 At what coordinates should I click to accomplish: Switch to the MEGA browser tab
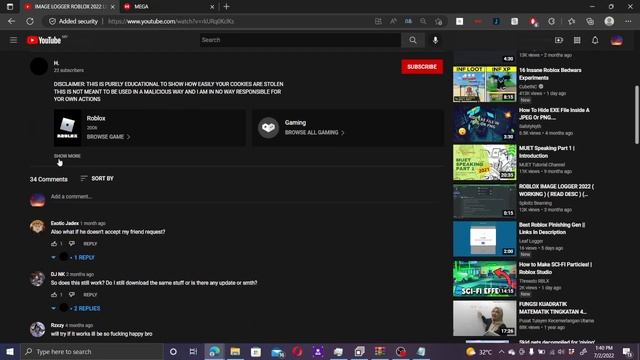point(169,7)
